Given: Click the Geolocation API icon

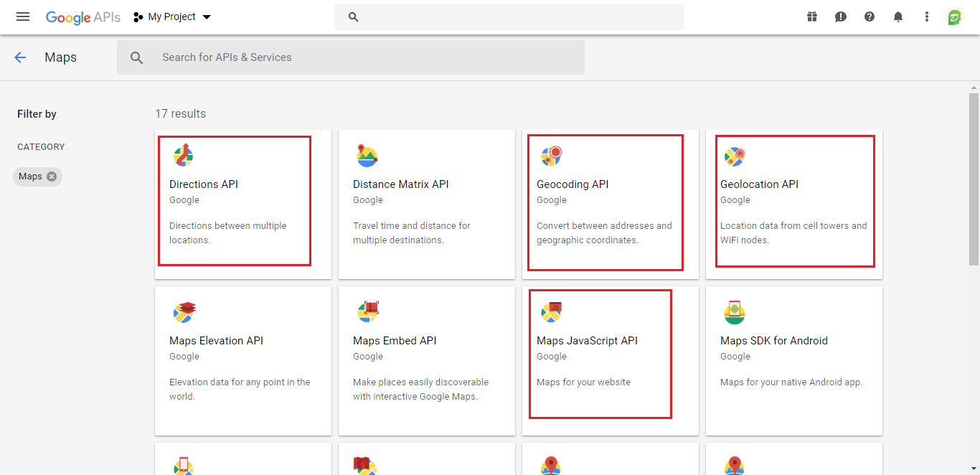Looking at the screenshot, I should (735, 156).
